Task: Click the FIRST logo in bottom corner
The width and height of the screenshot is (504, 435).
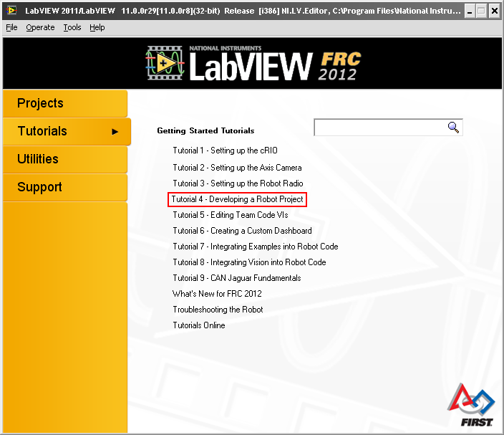Action: click(472, 406)
